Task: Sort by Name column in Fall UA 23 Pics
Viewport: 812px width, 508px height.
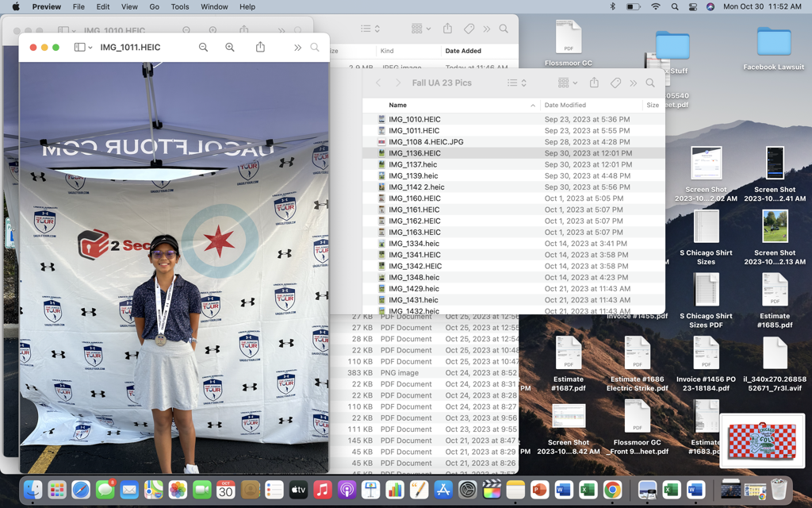Action: pyautogui.click(x=398, y=106)
